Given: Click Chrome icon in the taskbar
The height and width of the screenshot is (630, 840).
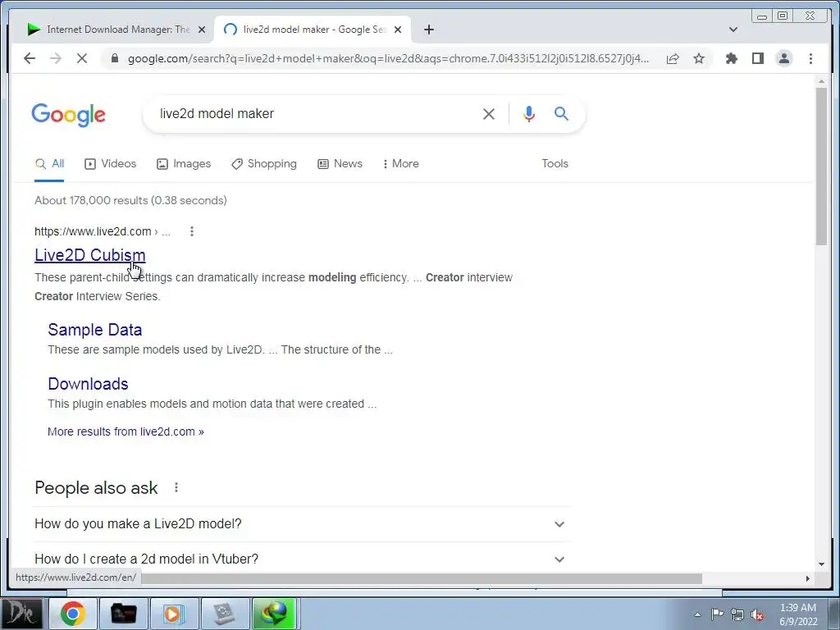Looking at the screenshot, I should pyautogui.click(x=73, y=614).
